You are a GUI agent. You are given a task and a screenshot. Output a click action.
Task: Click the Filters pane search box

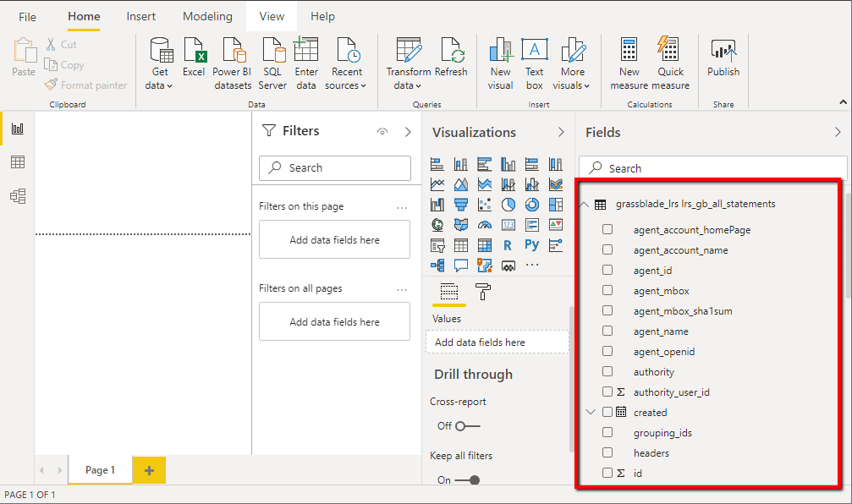(335, 167)
